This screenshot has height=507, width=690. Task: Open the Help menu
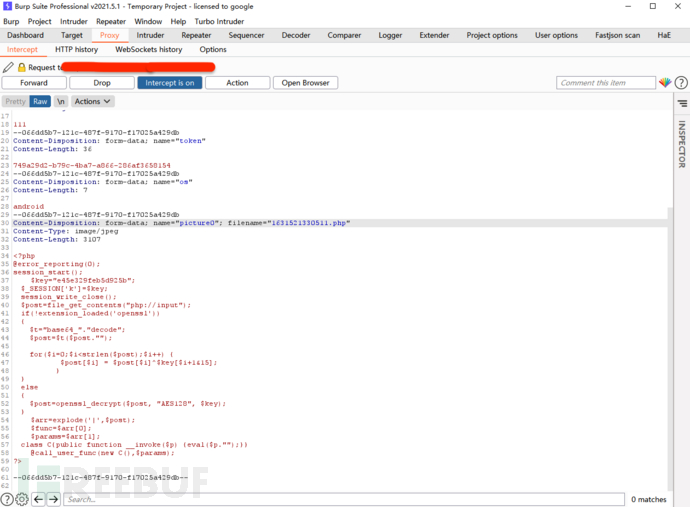(178, 21)
